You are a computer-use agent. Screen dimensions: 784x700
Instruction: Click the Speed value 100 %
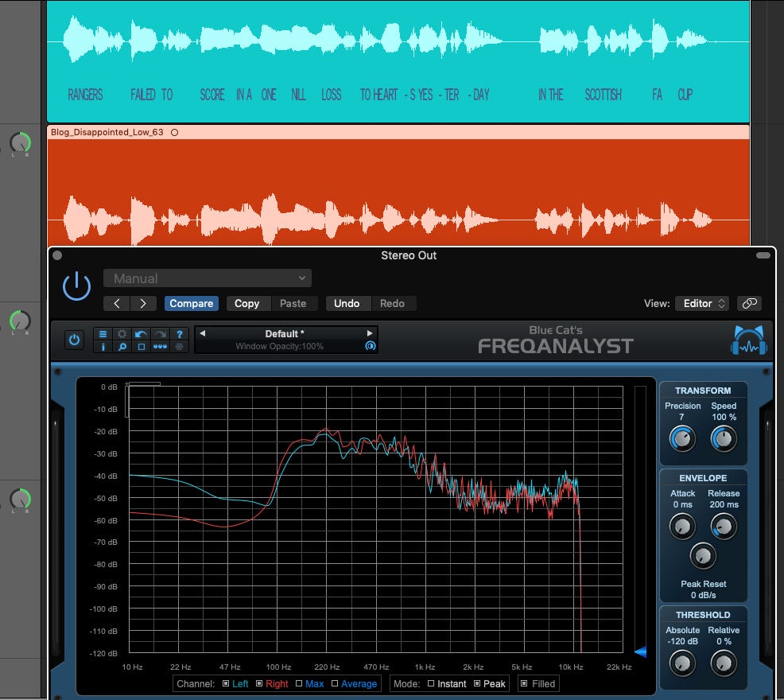[x=724, y=417]
